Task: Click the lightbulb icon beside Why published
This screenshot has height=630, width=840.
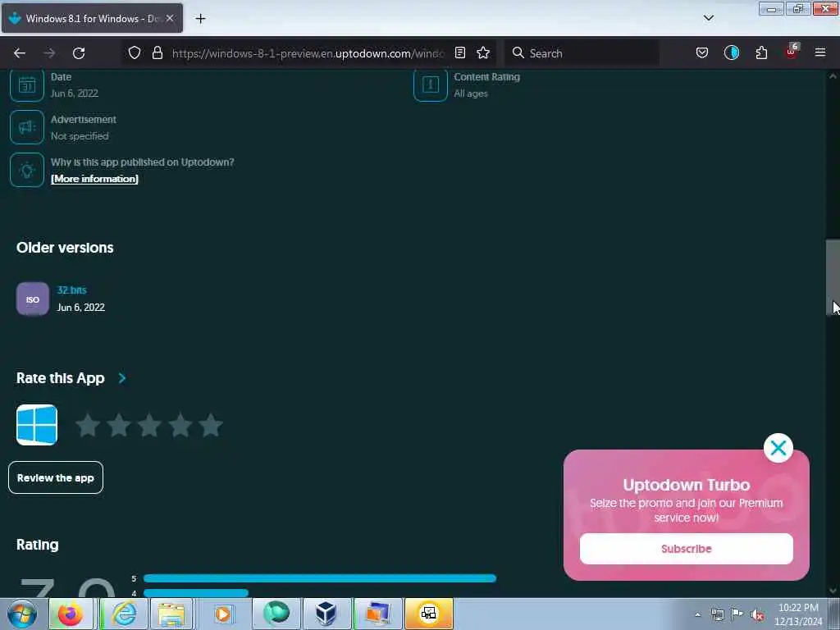Action: pos(27,170)
